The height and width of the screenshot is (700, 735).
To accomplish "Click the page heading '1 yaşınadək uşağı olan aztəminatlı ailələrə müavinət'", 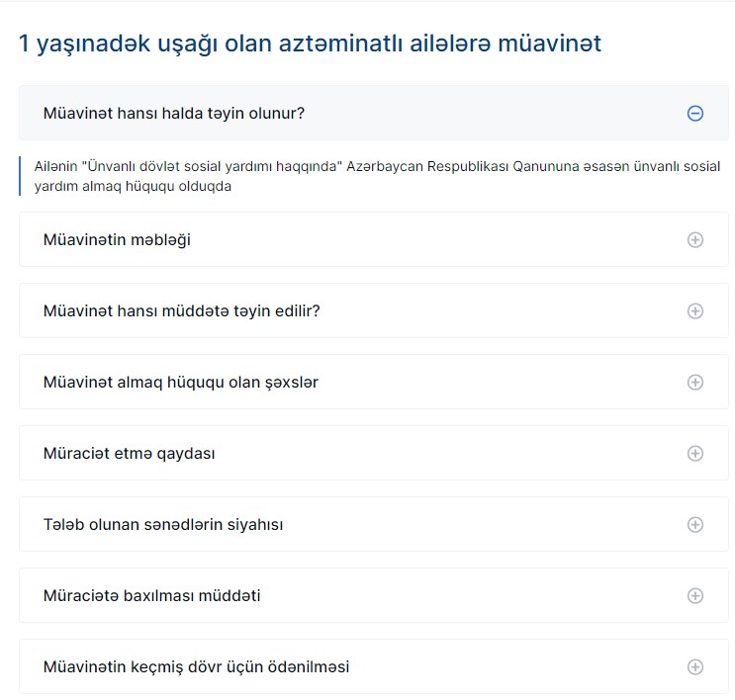I will point(311,44).
